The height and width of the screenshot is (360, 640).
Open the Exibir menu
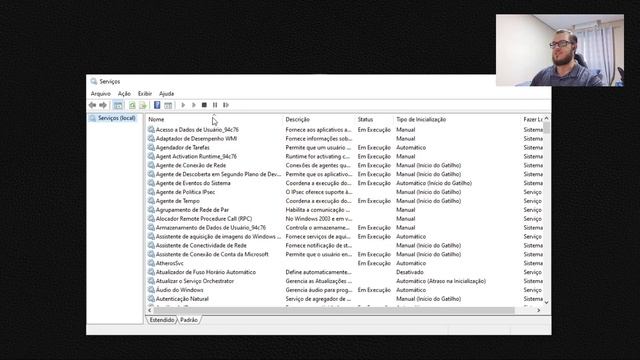pyautogui.click(x=145, y=93)
